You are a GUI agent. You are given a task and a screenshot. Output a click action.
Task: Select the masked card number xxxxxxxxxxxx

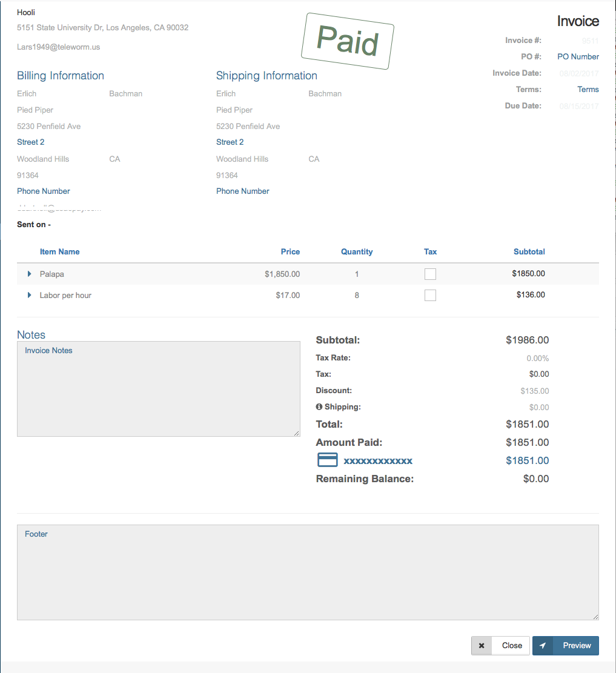click(378, 460)
